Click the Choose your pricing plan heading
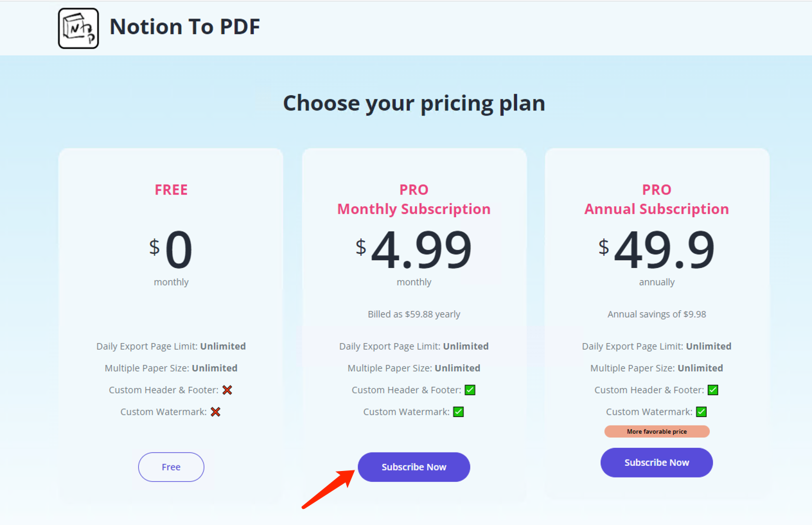The width and height of the screenshot is (812, 525). click(414, 103)
